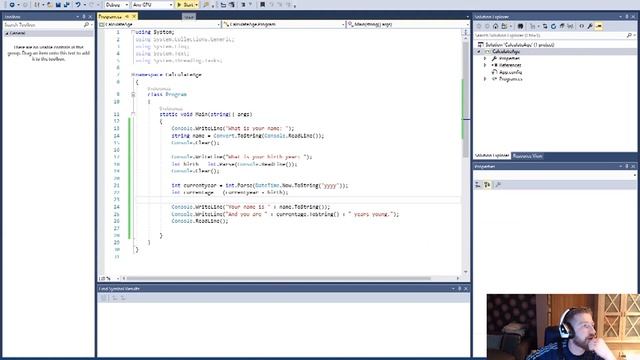
Task: Open the CalculateAge.Program class navigation dropdown
Action: pos(284,24)
